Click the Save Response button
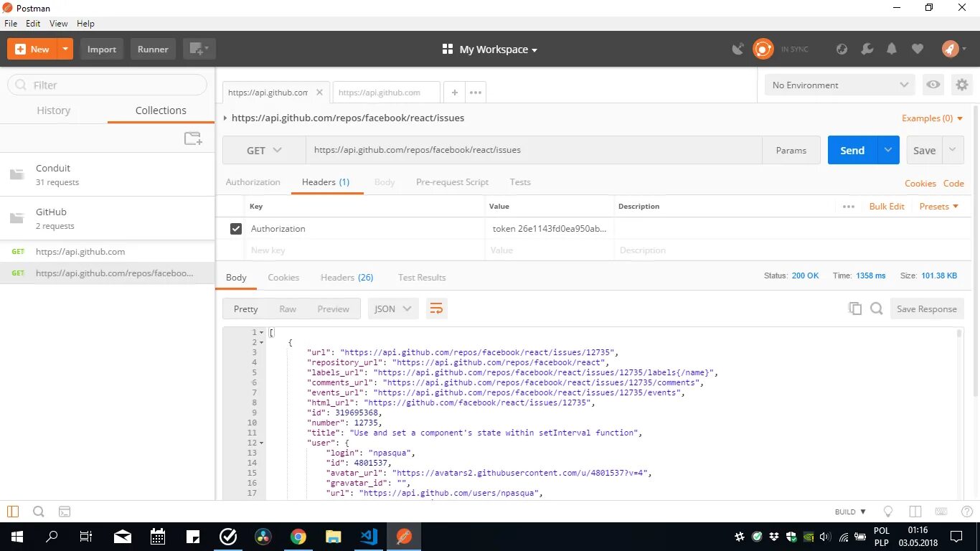Viewport: 980px width, 551px height. 927,309
